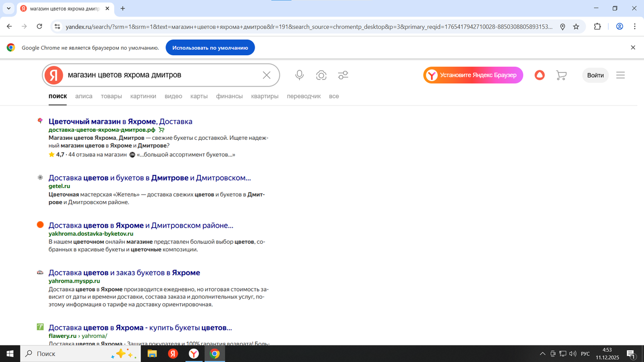Open Доставка цветов и букетов в Дмитрове result
This screenshot has width=644, height=362.
[149, 177]
